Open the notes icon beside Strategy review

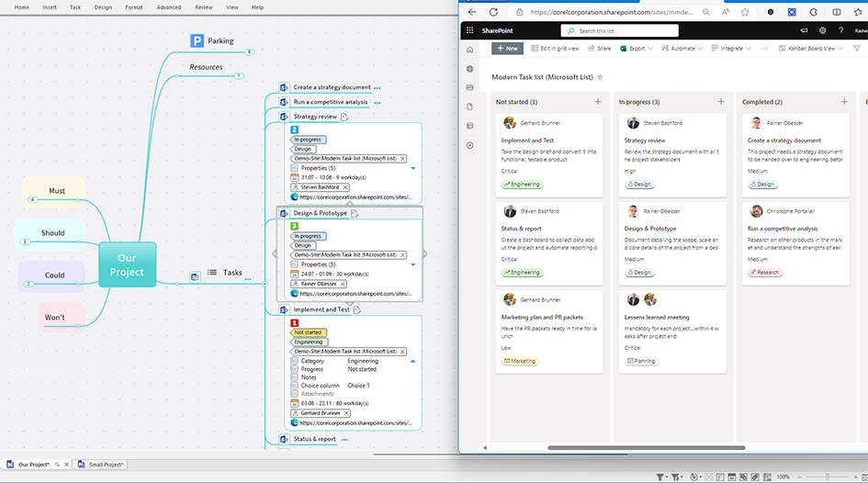(x=344, y=117)
